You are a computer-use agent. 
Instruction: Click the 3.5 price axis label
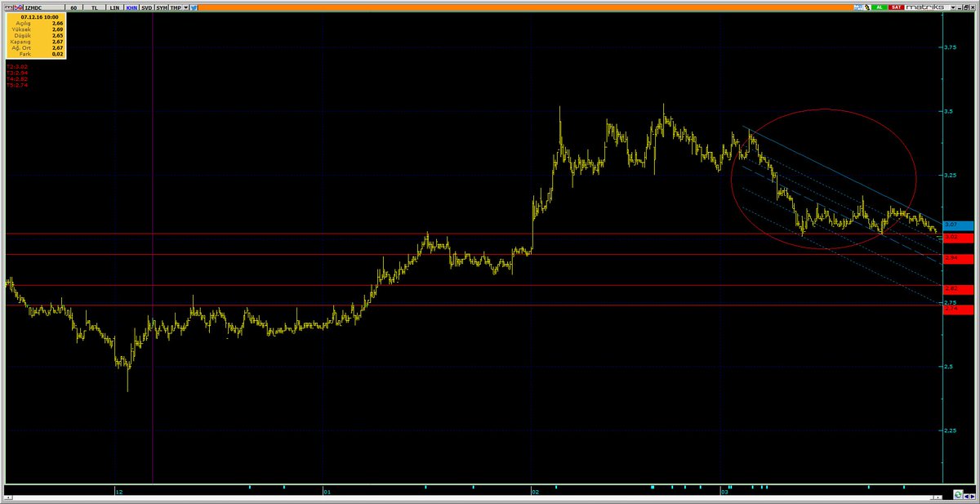[x=951, y=110]
